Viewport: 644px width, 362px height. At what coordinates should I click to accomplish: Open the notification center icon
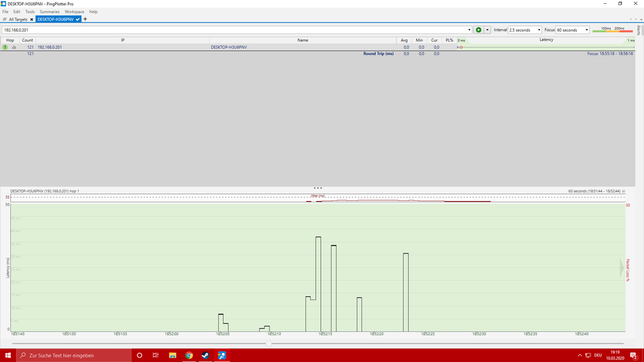pos(634,356)
